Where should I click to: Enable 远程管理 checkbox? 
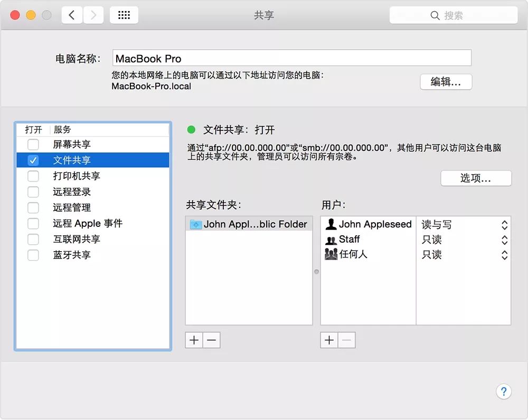pos(33,208)
